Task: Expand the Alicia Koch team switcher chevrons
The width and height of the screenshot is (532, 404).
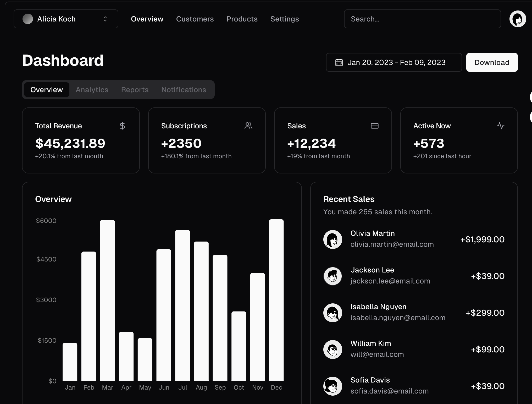Action: tap(105, 19)
